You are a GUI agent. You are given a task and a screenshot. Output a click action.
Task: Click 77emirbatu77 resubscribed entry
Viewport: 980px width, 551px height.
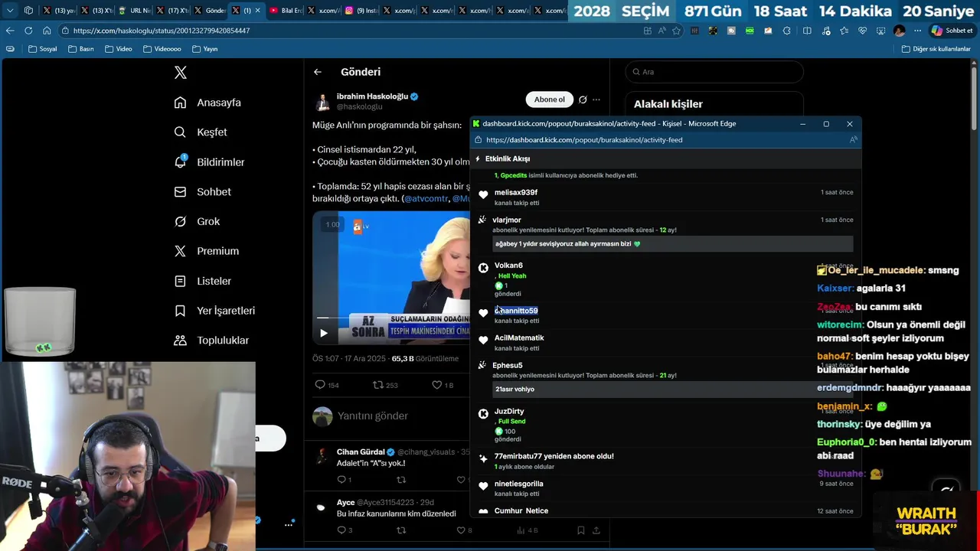point(554,456)
